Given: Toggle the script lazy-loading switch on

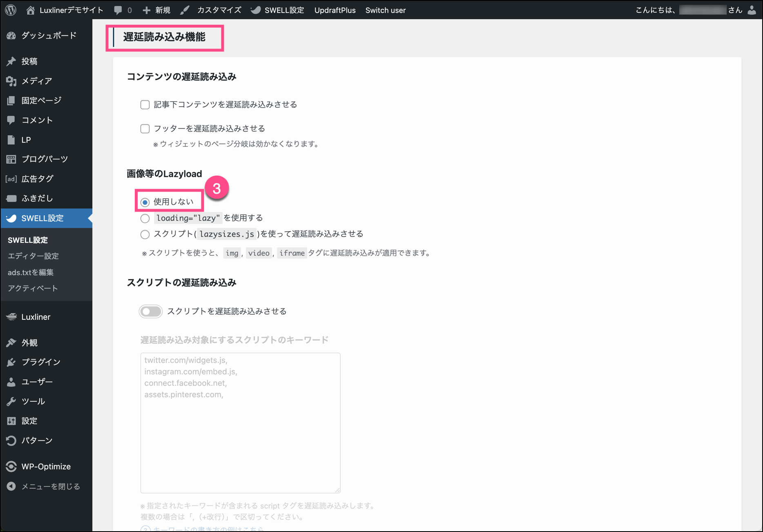Looking at the screenshot, I should (151, 311).
